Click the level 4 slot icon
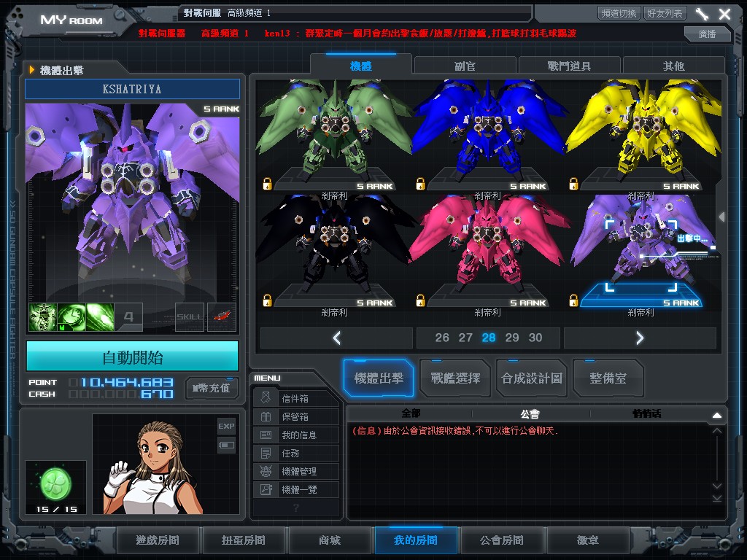This screenshot has height=560, width=747. (x=128, y=316)
